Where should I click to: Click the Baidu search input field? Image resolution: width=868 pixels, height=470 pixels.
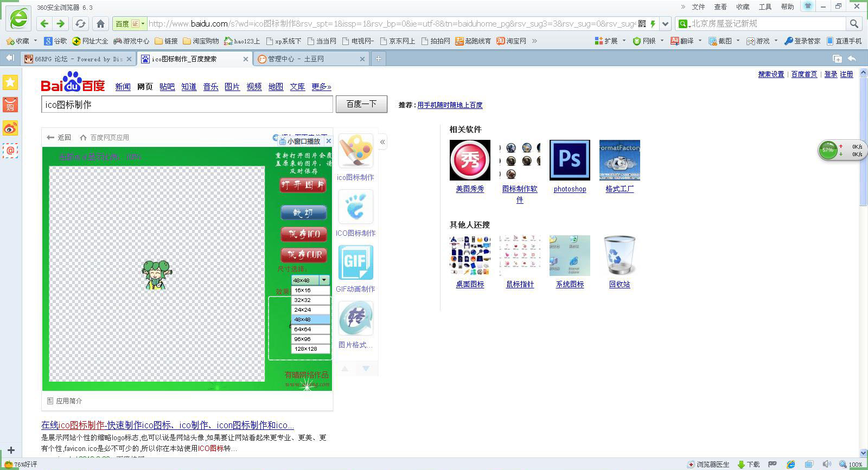pos(187,105)
